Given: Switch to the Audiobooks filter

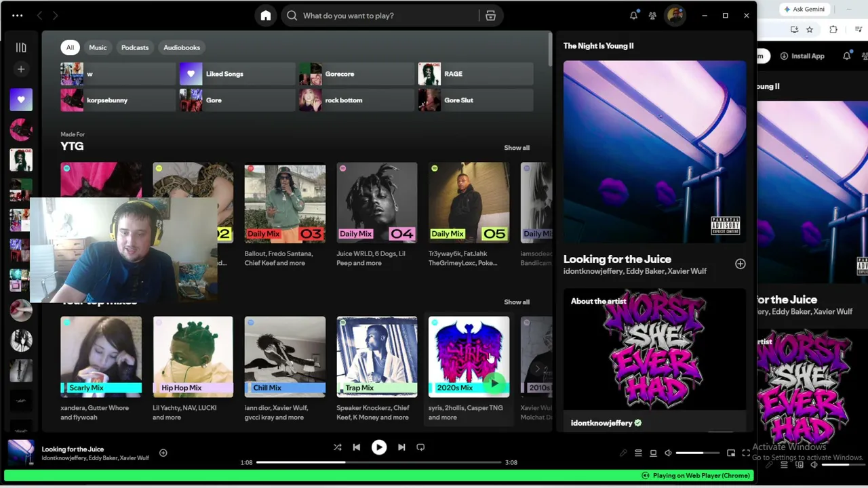Looking at the screenshot, I should coord(182,47).
